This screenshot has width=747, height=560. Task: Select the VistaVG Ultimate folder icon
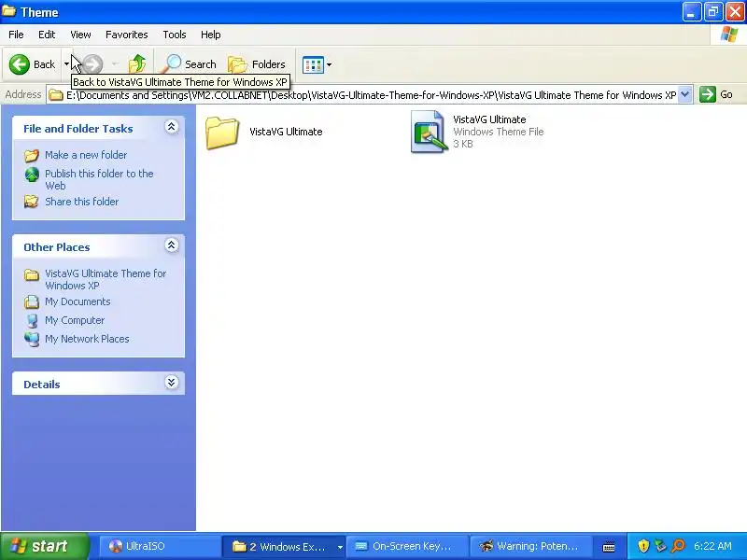point(222,133)
